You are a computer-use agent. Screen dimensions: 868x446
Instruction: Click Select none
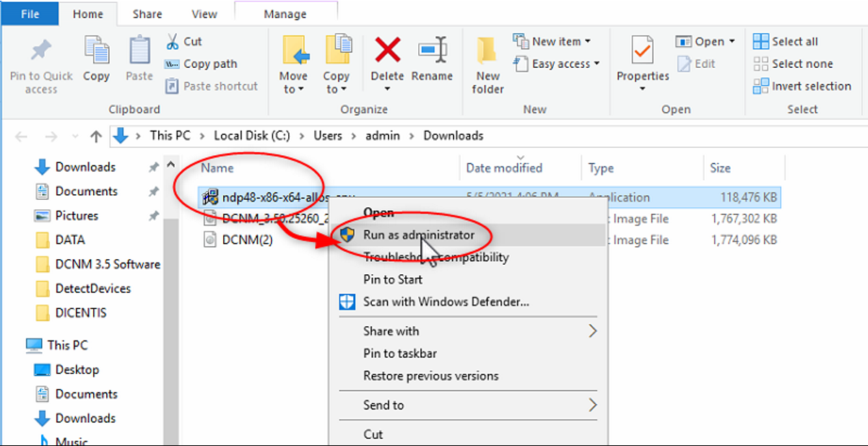click(x=793, y=64)
